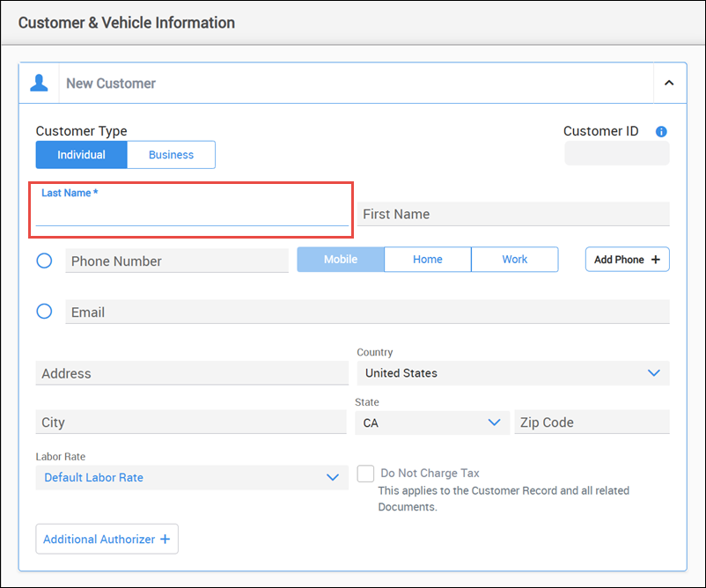
Task: Collapse the New Customer panel
Action: pyautogui.click(x=668, y=83)
